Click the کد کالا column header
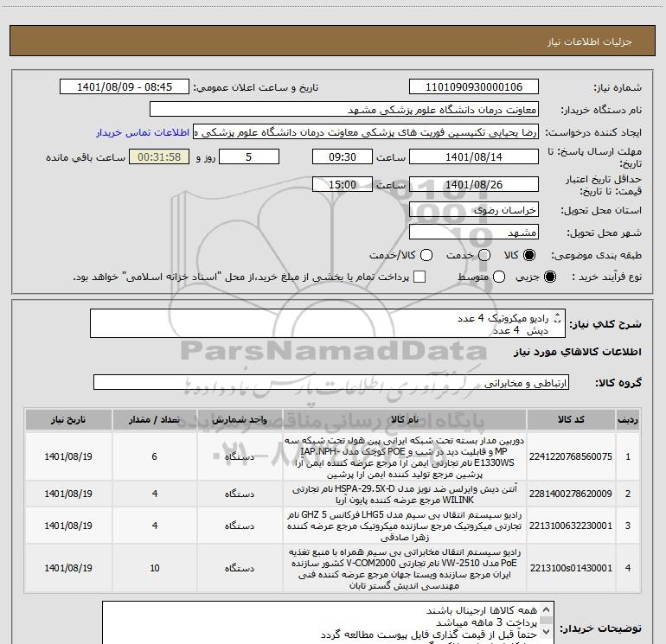The image size is (666, 644). [x=571, y=419]
